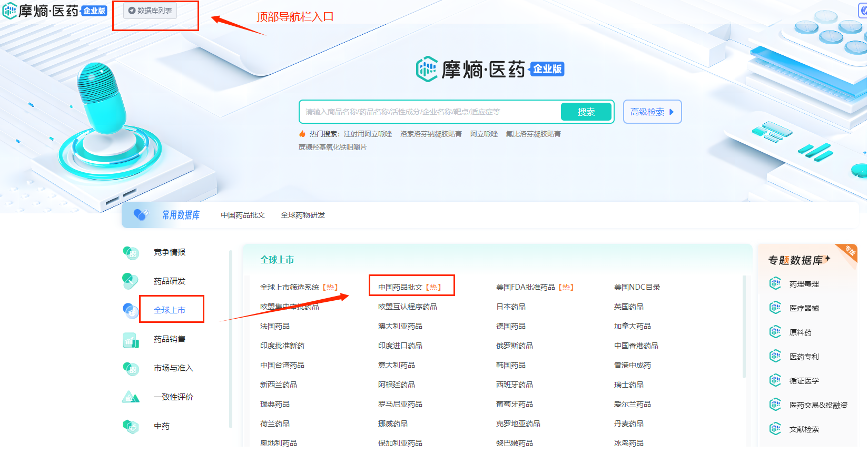This screenshot has width=868, height=453.
Task: Click the 药品销售 chart icon
Action: (131, 340)
